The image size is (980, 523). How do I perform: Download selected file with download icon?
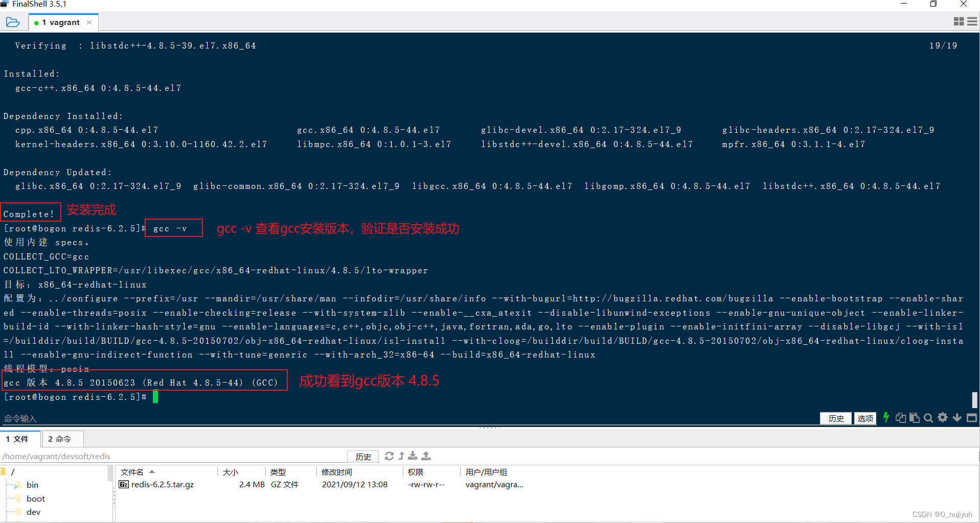tap(413, 456)
